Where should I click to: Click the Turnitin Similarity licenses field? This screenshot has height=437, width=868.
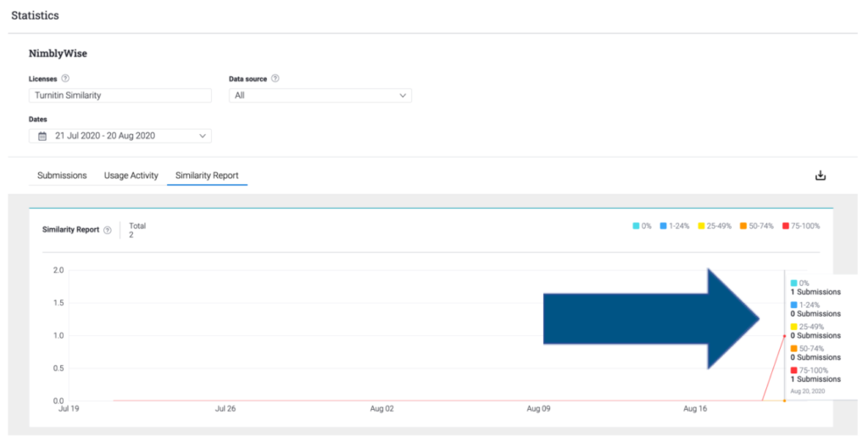pos(120,95)
